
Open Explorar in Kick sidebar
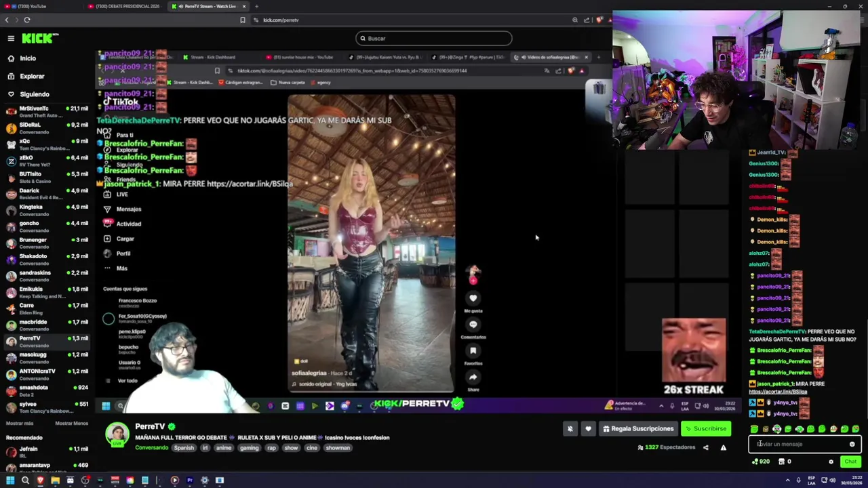tap(32, 77)
